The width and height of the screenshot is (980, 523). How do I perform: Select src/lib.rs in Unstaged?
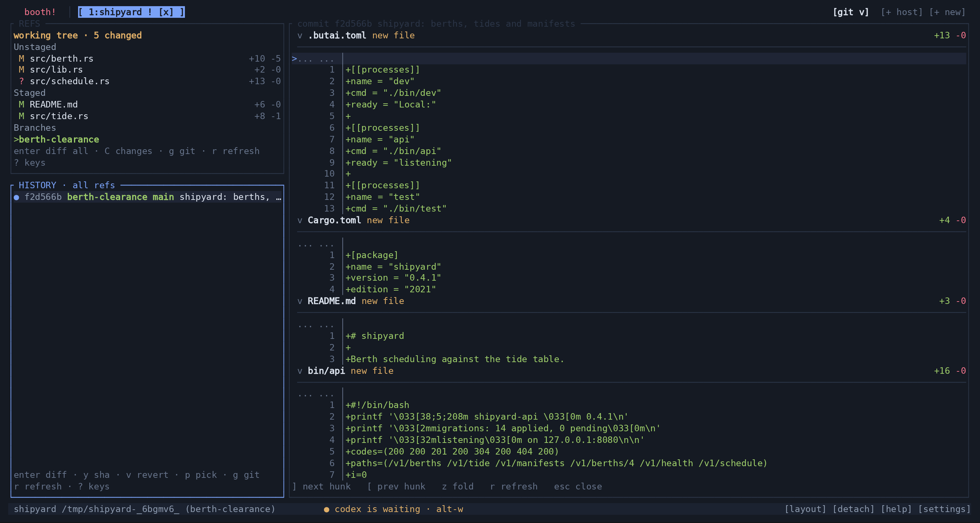(147, 69)
